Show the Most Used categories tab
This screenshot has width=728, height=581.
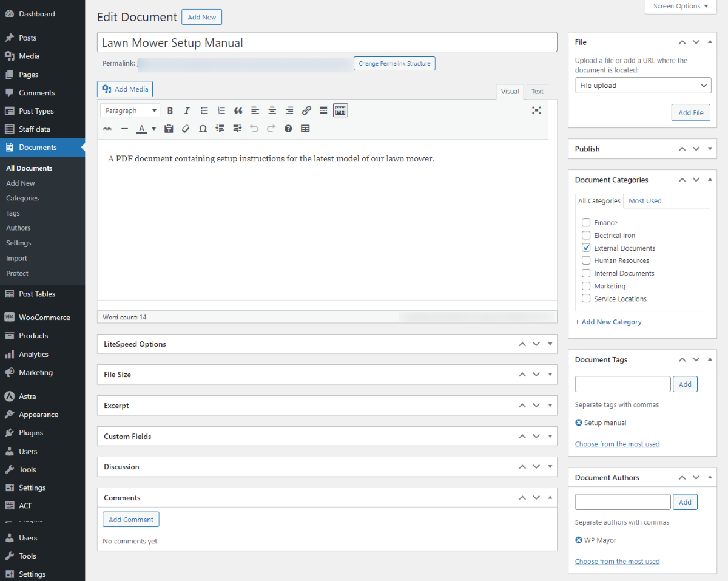[x=645, y=201]
